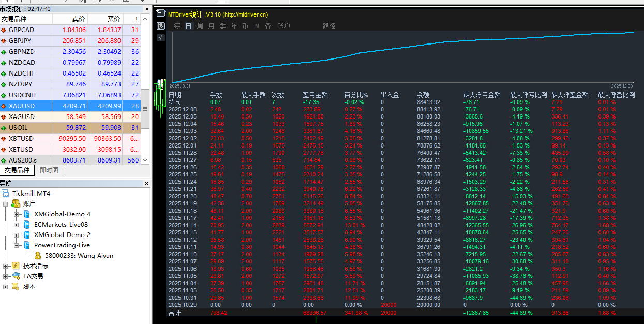Screen dimensions: 644x324
Task: Click the 路径 button in MTDriver bar
Action: [x=330, y=26]
